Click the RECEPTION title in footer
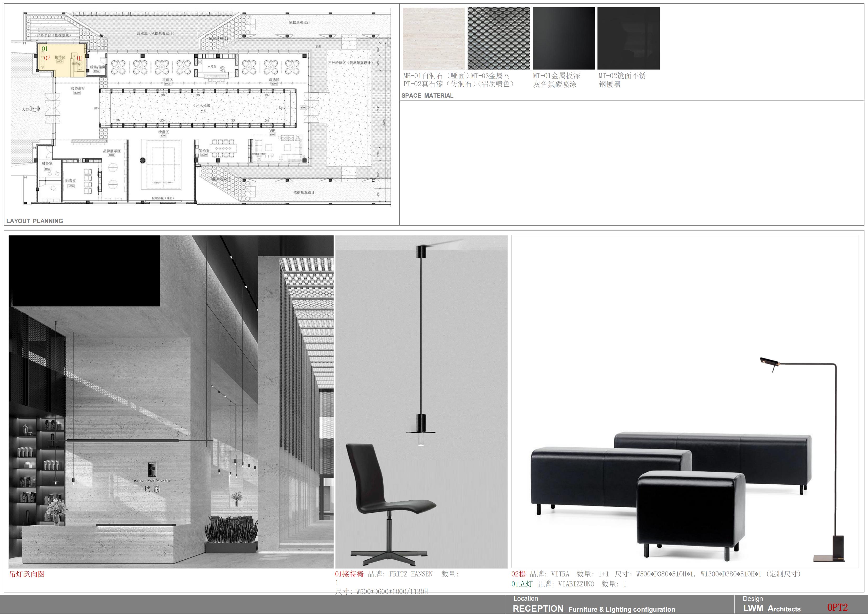Image resolution: width=868 pixels, height=614 pixels. (x=538, y=608)
